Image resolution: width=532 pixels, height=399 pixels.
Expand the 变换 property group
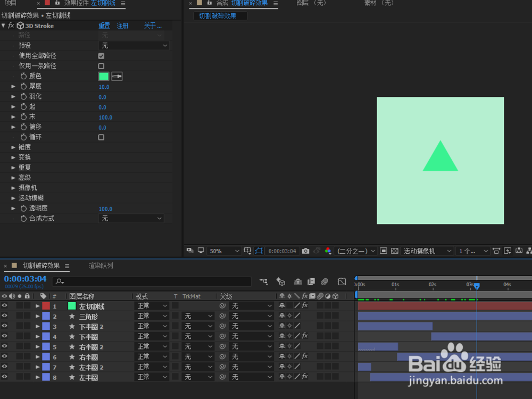pos(13,157)
